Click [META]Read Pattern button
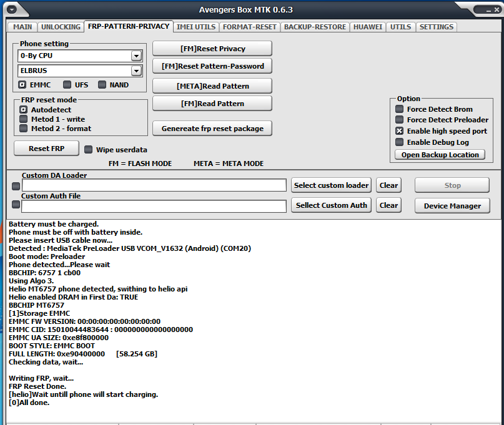Screen dimensions: 504x425 point(212,85)
